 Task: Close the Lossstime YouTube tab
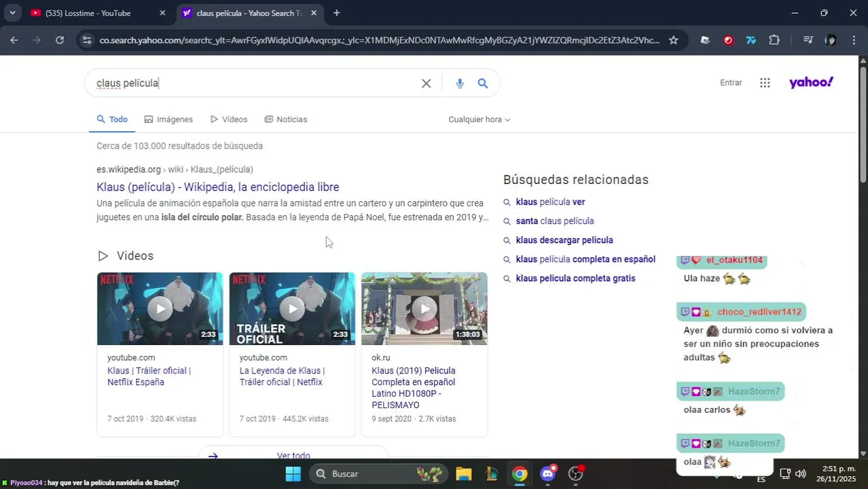(162, 13)
